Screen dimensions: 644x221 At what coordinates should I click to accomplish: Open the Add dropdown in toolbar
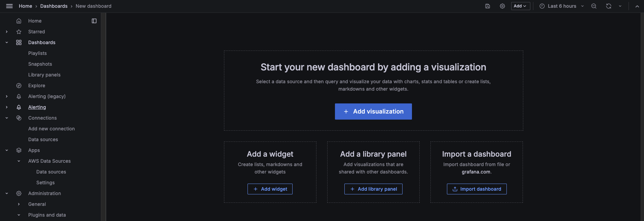point(521,6)
